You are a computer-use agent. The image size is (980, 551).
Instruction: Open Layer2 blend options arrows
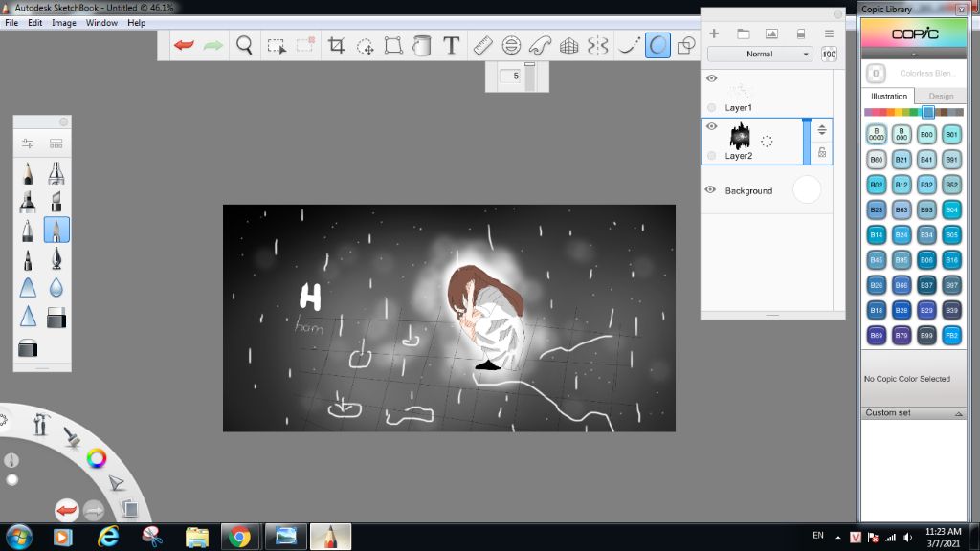[822, 130]
